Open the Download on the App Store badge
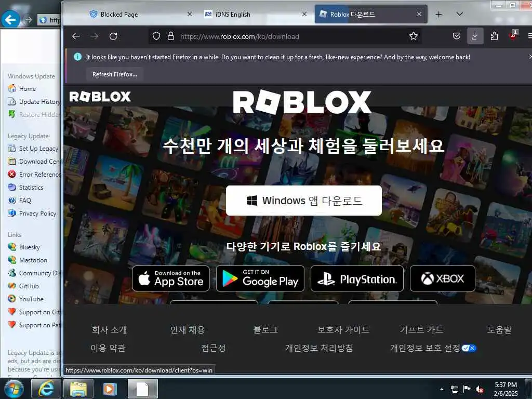The width and height of the screenshot is (532, 399). click(x=171, y=278)
